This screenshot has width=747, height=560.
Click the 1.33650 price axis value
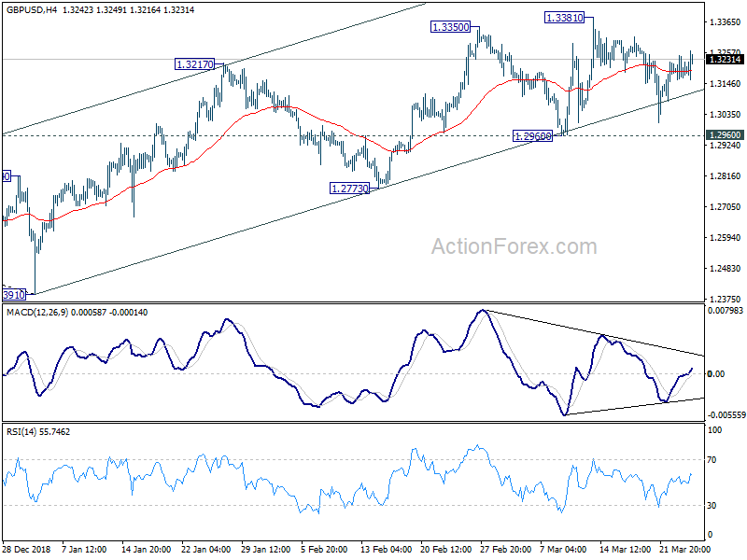726,21
